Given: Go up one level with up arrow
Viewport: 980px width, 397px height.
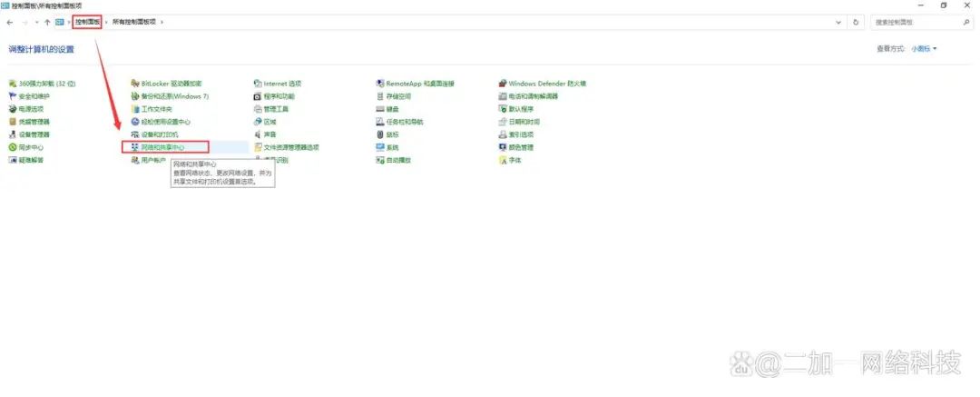Looking at the screenshot, I should pyautogui.click(x=47, y=22).
